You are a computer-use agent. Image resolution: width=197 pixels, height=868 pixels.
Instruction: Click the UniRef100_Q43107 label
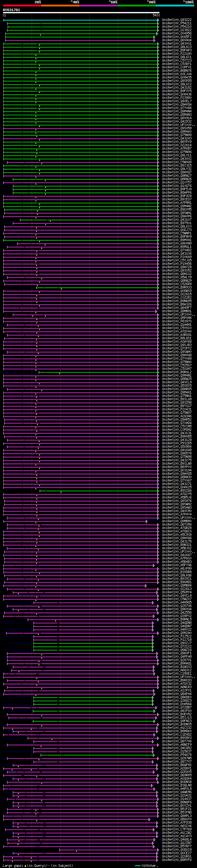tap(177, 220)
